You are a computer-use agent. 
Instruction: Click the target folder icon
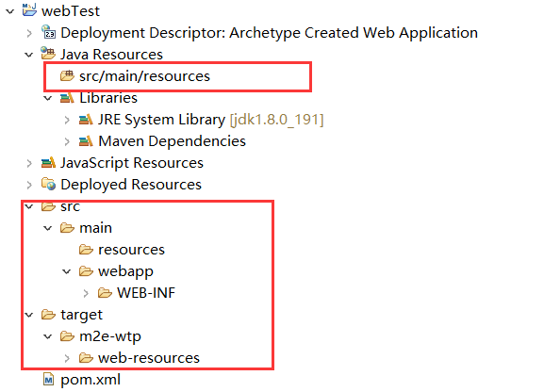point(48,315)
